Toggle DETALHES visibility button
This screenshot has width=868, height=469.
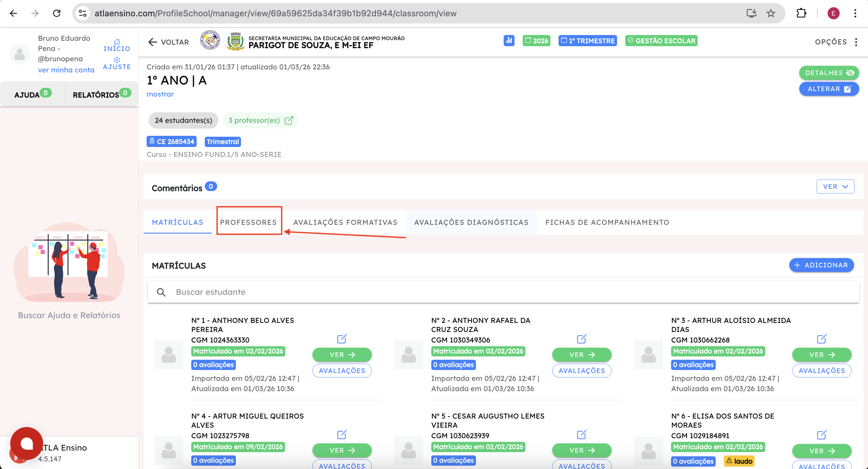click(x=829, y=73)
